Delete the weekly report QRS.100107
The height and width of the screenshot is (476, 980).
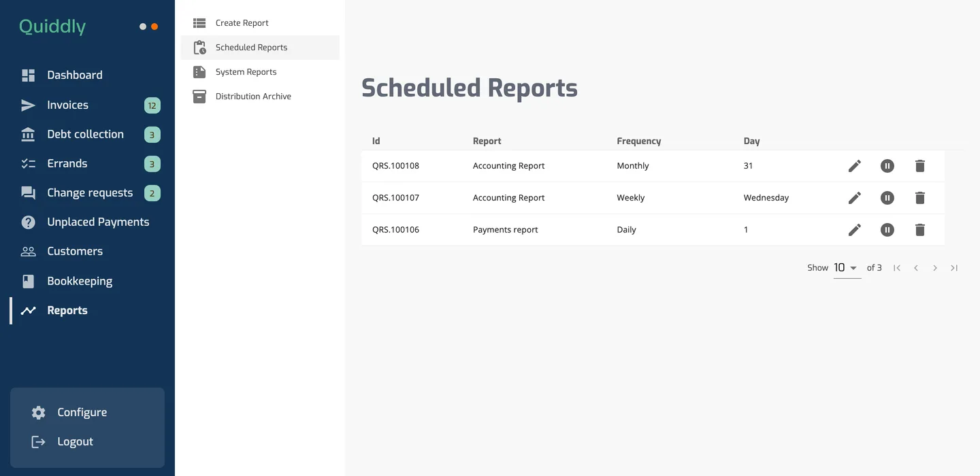[920, 198]
